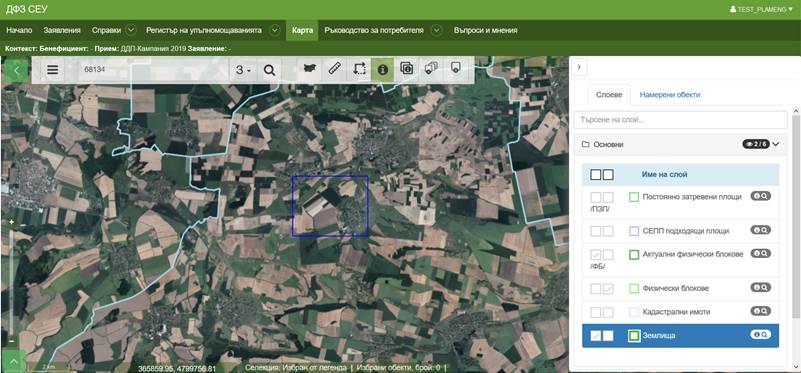Screen dimensions: 801x373
Task: Toggle the right checkbox in layer header row
Action: (x=608, y=175)
